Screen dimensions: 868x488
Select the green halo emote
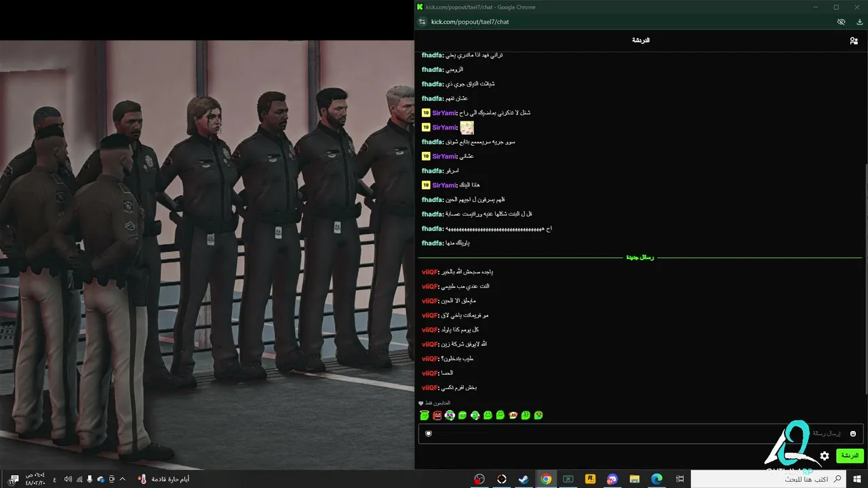[x=425, y=415]
